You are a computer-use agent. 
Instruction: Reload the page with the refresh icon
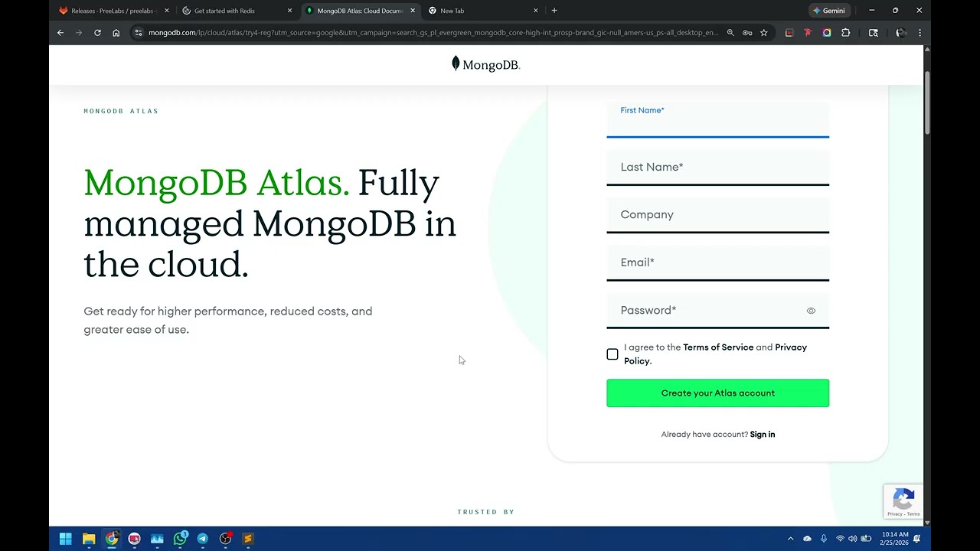click(97, 33)
